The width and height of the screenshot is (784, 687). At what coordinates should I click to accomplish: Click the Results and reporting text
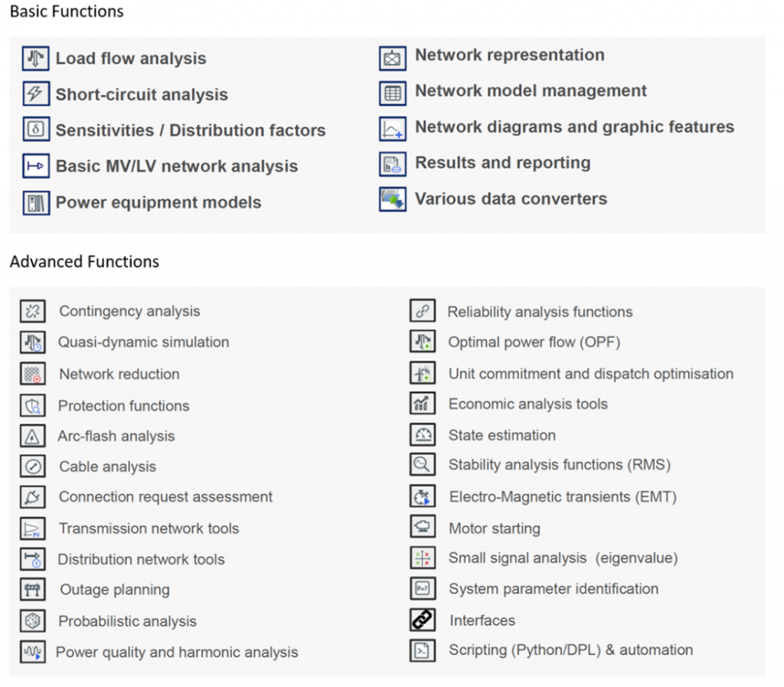[x=503, y=162]
